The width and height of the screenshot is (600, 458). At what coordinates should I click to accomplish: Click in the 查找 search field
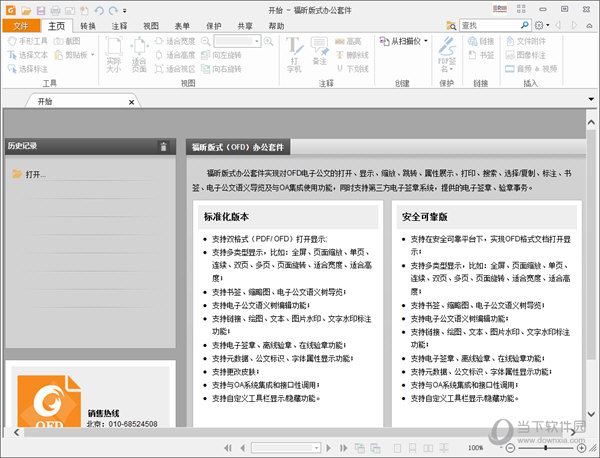coord(489,25)
